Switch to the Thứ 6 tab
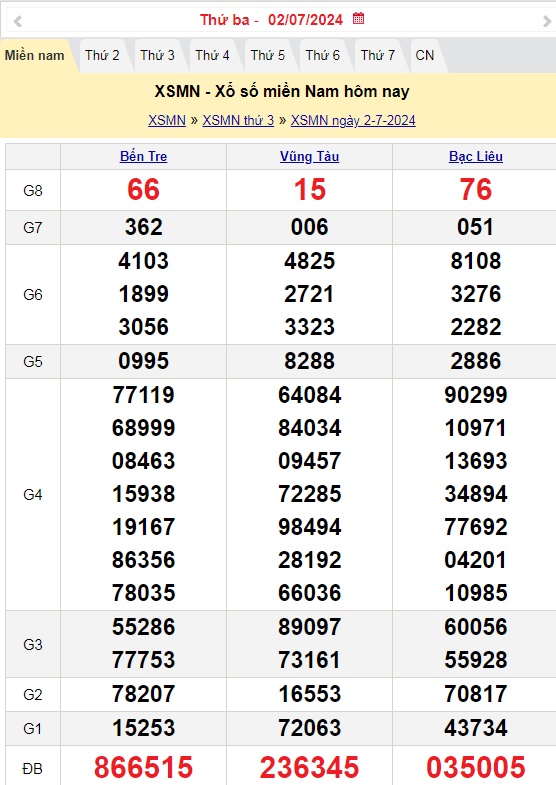556x785 pixels. tap(323, 56)
